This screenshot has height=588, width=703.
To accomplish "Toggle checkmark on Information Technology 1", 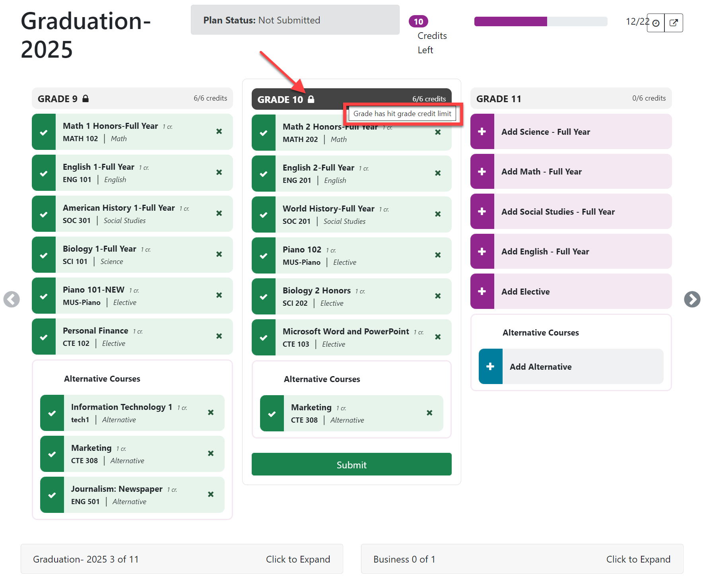I will (x=52, y=413).
